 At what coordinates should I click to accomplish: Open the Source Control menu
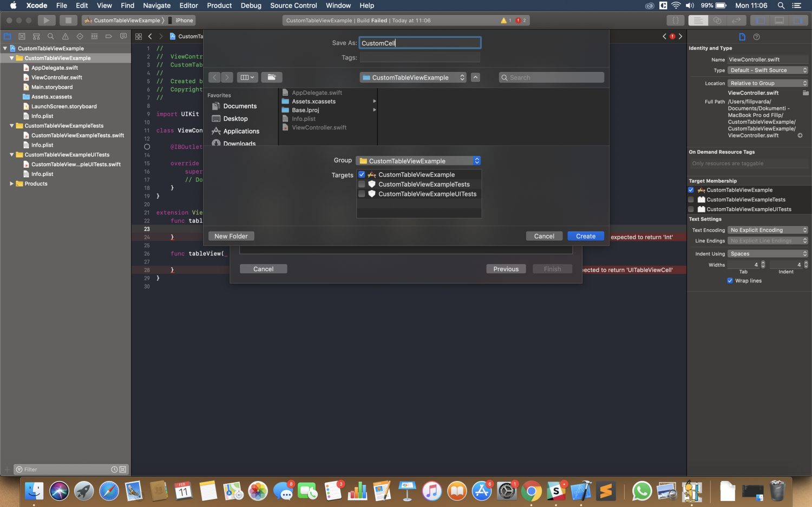click(293, 5)
